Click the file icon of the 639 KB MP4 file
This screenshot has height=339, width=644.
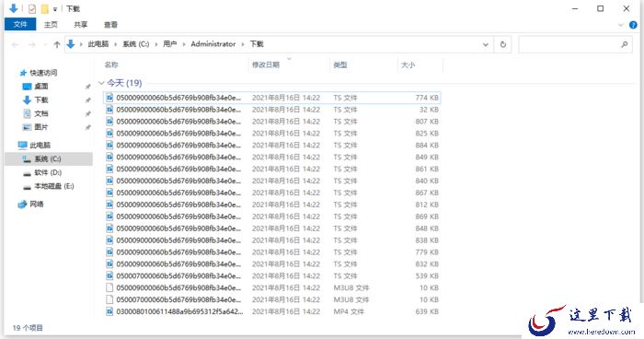(x=109, y=311)
